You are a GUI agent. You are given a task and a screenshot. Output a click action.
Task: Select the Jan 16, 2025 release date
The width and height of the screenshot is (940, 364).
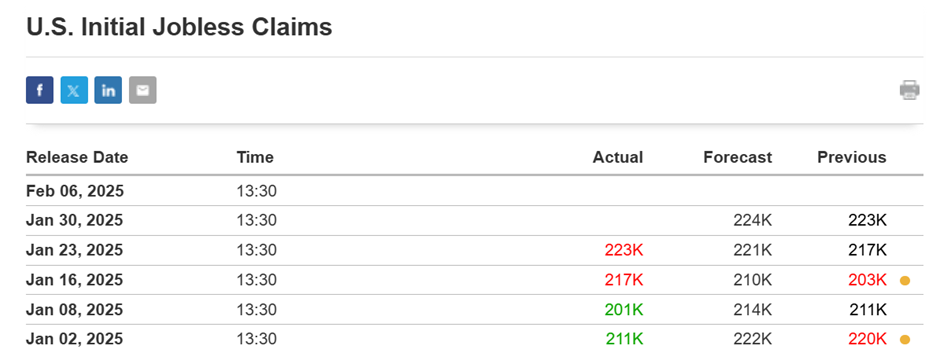pyautogui.click(x=74, y=280)
